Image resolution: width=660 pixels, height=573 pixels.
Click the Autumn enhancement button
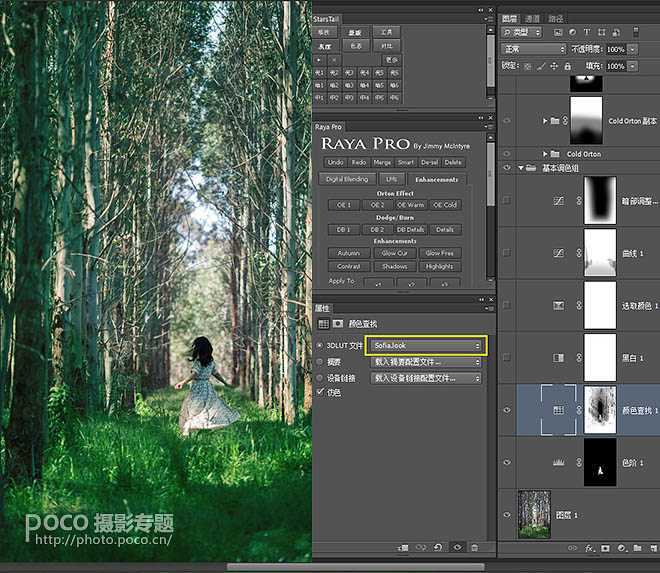(x=349, y=253)
